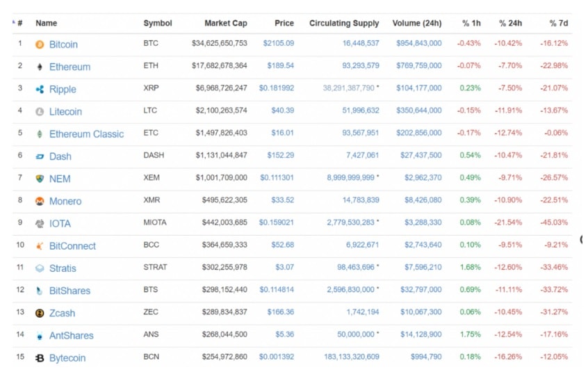The width and height of the screenshot is (588, 372).
Task: Open the BitConnect name link
Action: [x=72, y=246]
